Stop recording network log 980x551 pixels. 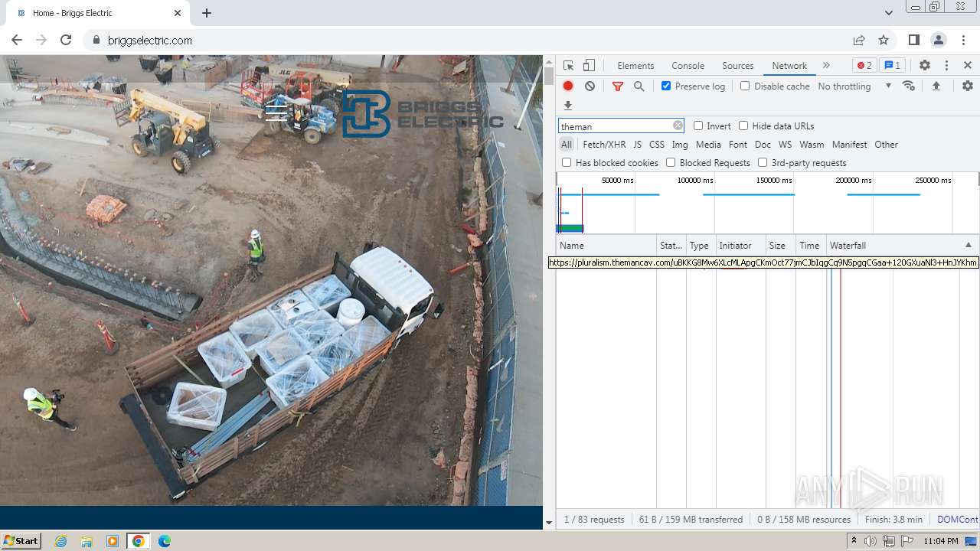click(568, 86)
